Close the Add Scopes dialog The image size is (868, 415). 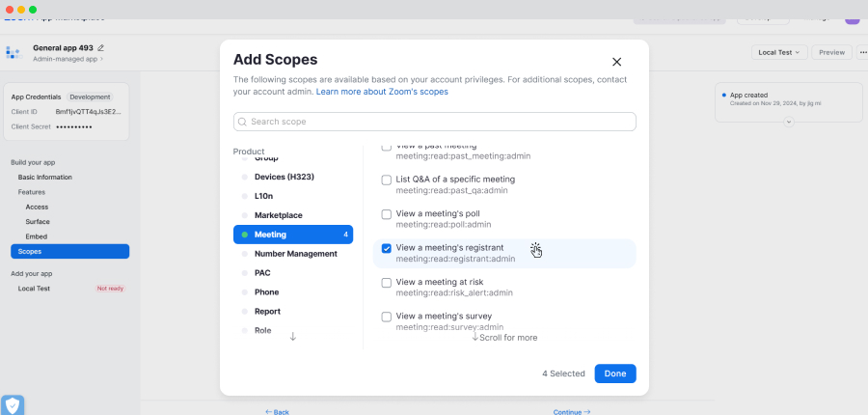click(616, 62)
